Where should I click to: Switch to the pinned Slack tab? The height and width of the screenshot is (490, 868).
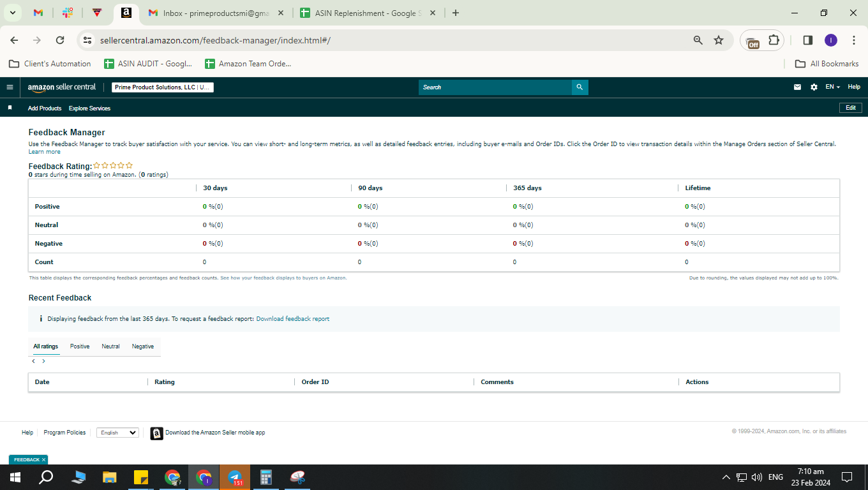[x=68, y=13]
